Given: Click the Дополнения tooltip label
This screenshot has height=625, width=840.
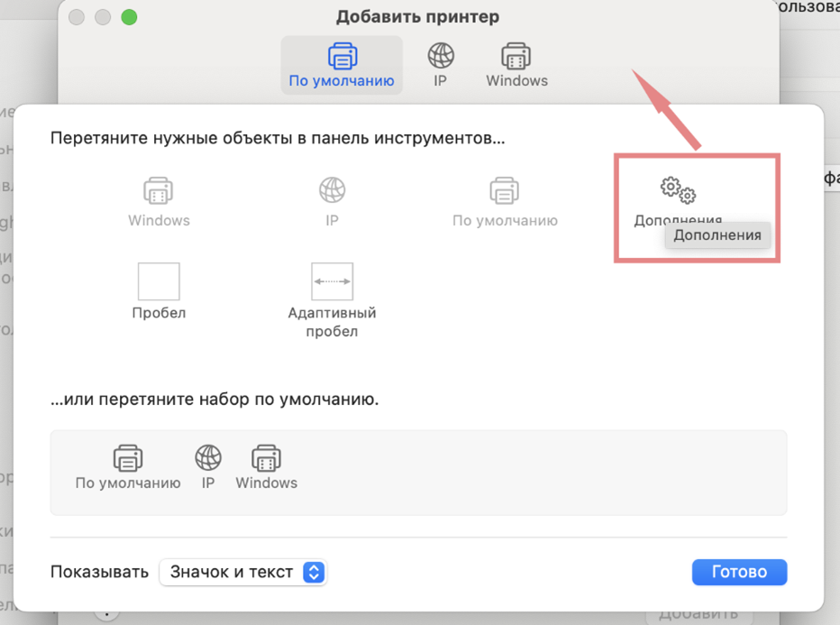Looking at the screenshot, I should [x=717, y=235].
